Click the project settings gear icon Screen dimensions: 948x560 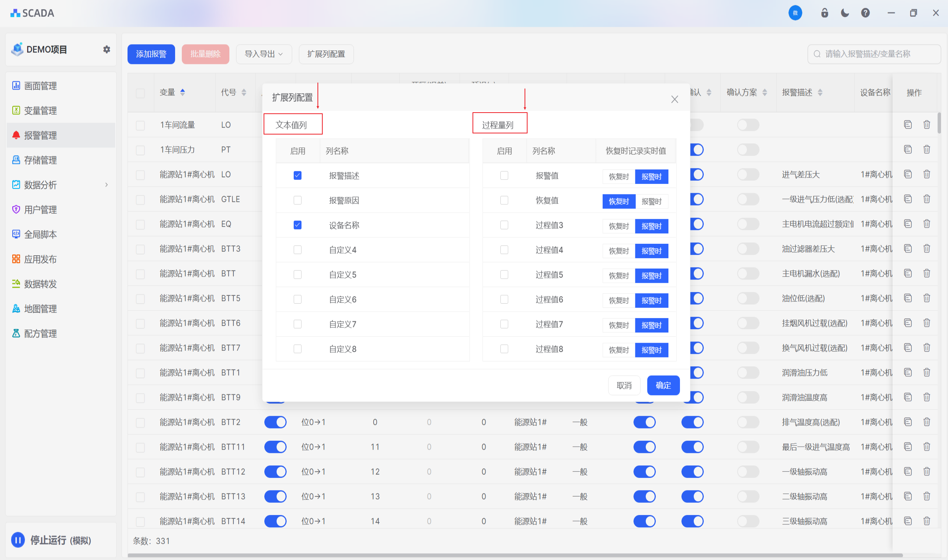(107, 49)
